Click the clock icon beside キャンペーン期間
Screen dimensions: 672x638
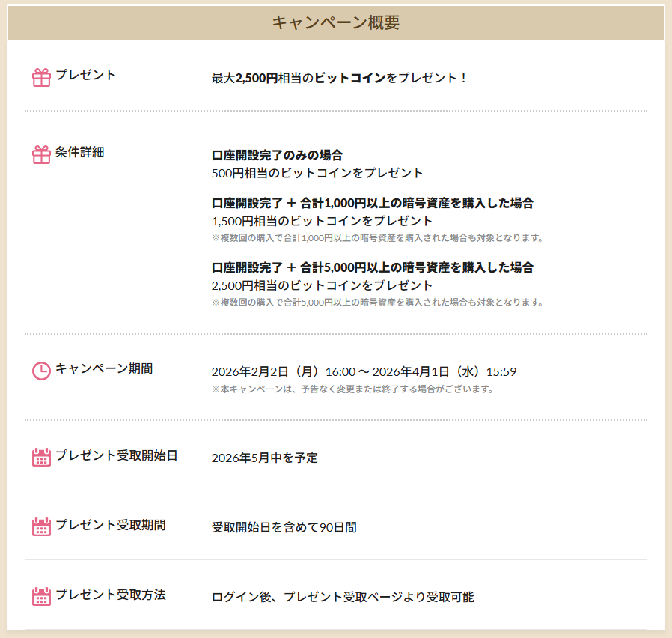point(41,371)
